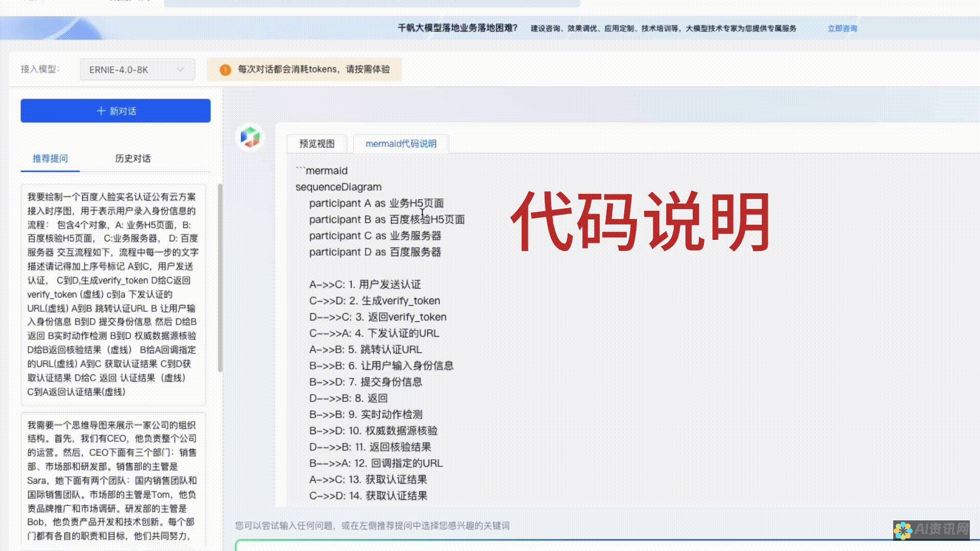Click the line 'B-->>A: 12. 回调指定的URL'
The width and height of the screenshot is (980, 551).
pyautogui.click(x=376, y=463)
